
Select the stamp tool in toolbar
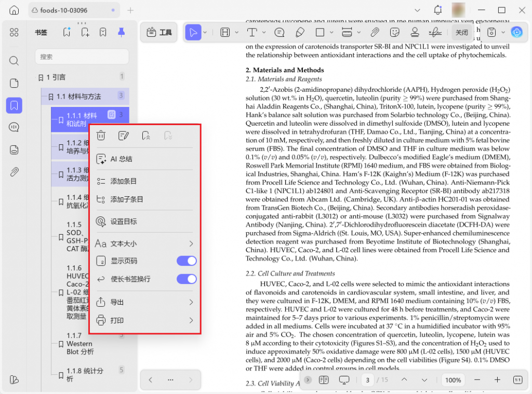tap(415, 32)
